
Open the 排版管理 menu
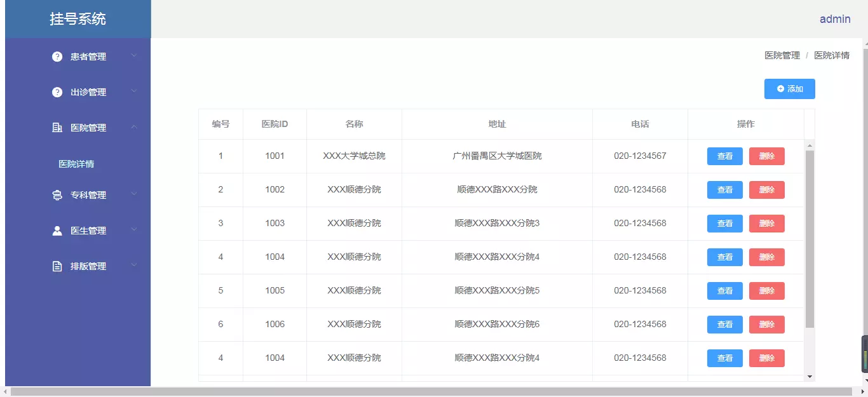(x=78, y=266)
